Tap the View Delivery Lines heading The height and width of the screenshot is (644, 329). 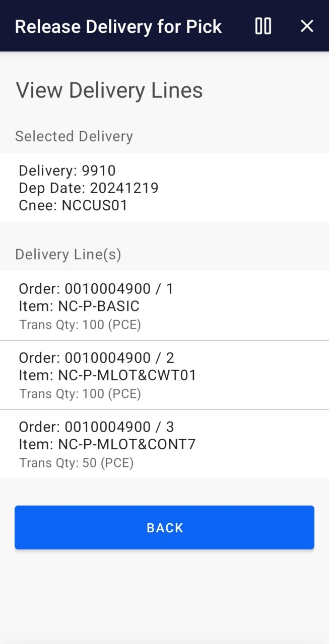click(x=109, y=91)
